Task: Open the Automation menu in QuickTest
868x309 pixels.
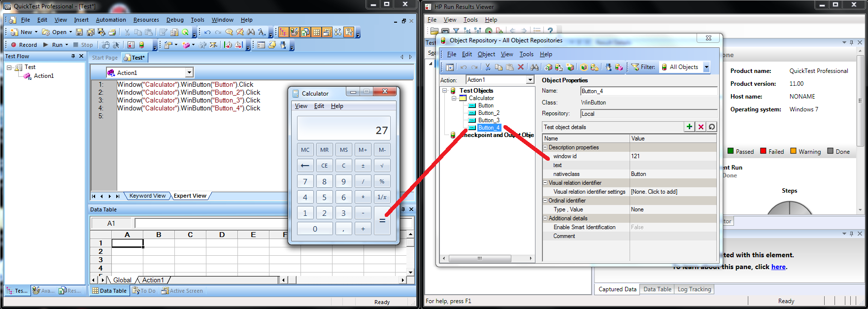Action: click(111, 20)
